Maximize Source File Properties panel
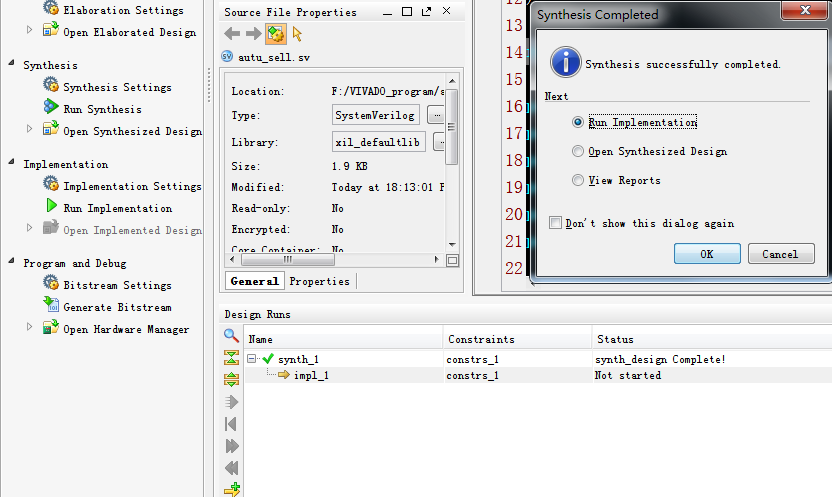Viewport: 832px width, 497px height. pyautogui.click(x=407, y=11)
